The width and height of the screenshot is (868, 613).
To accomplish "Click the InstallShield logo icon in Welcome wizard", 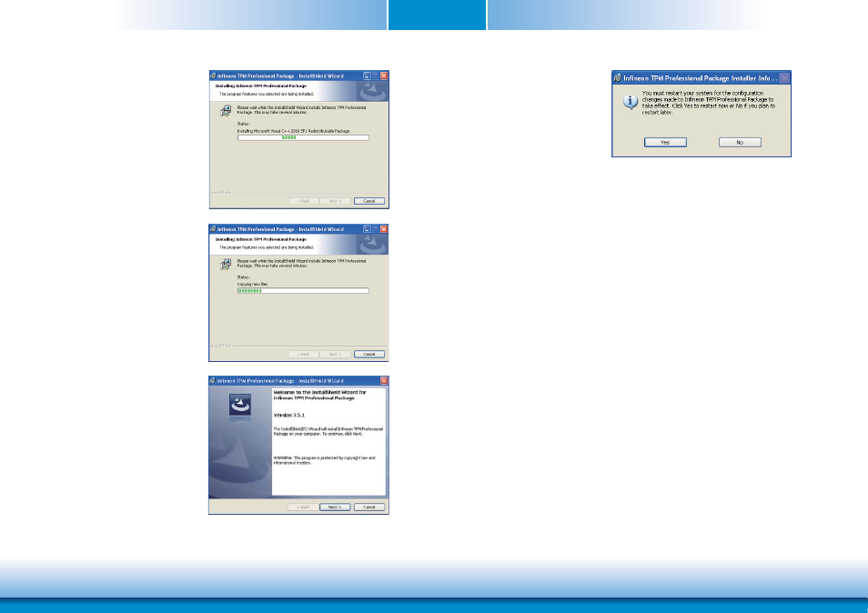I will pyautogui.click(x=240, y=405).
